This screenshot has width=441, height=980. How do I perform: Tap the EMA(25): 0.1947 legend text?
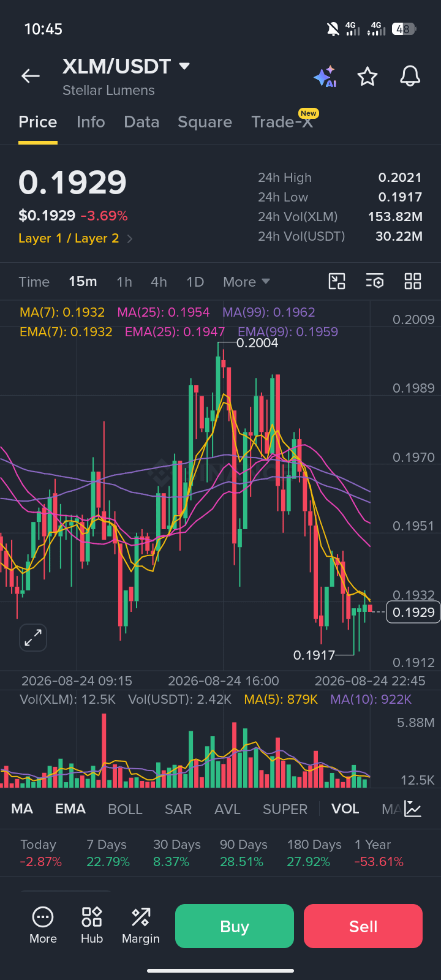175,332
